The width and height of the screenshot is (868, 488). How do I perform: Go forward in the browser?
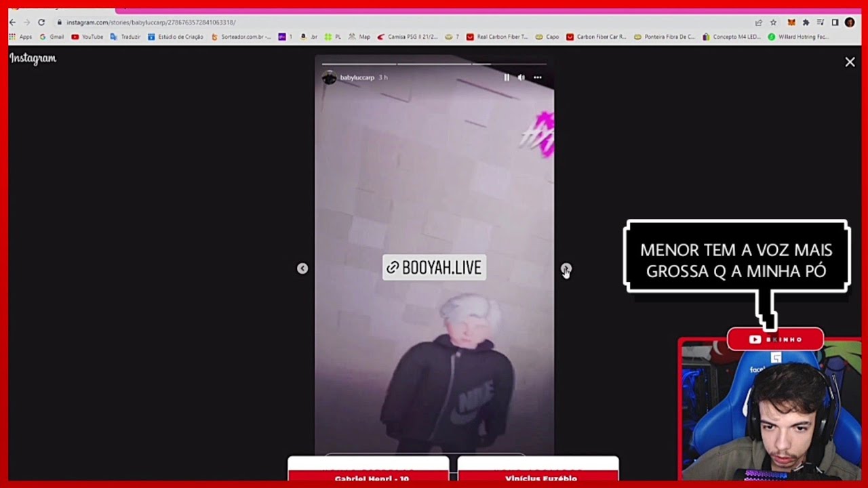pyautogui.click(x=26, y=22)
